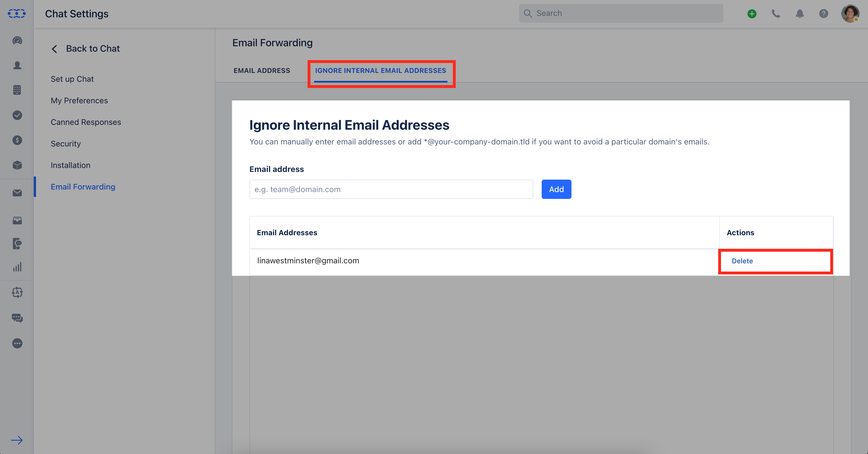Viewport: 868px width, 454px height.
Task: Open the help question mark icon
Action: pos(823,14)
